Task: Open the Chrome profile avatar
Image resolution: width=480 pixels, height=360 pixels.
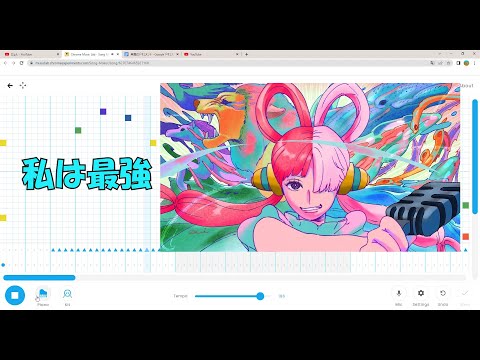Action: coord(466,63)
